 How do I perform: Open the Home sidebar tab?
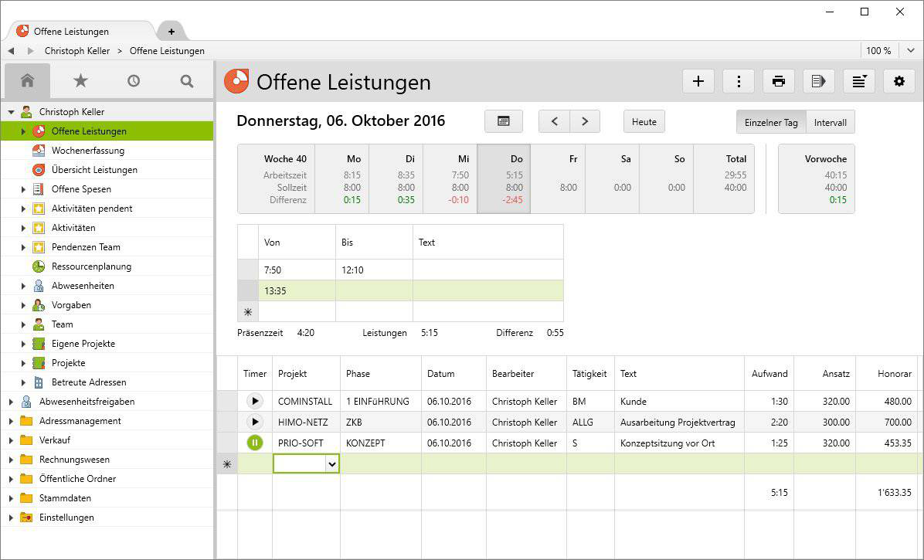pyautogui.click(x=27, y=80)
